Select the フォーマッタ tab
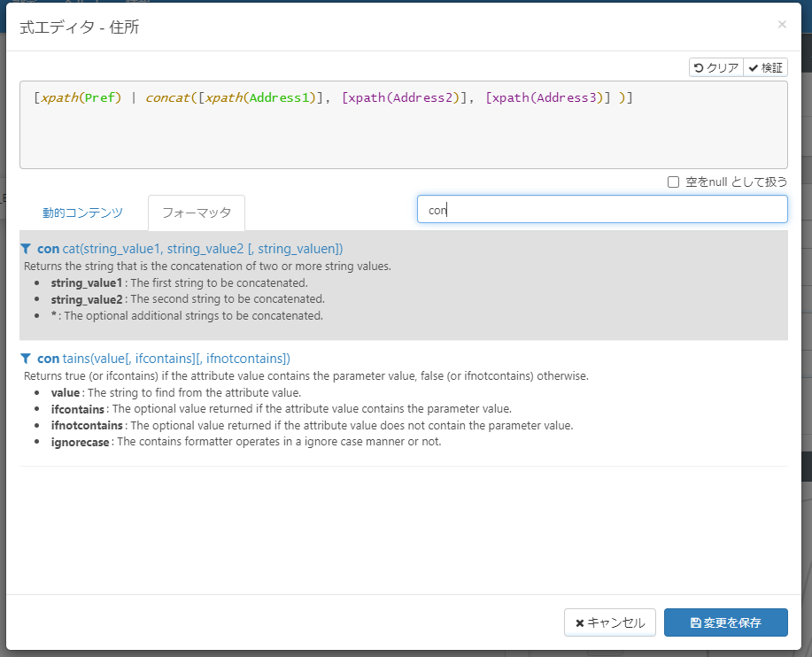The image size is (812, 657). point(197,213)
